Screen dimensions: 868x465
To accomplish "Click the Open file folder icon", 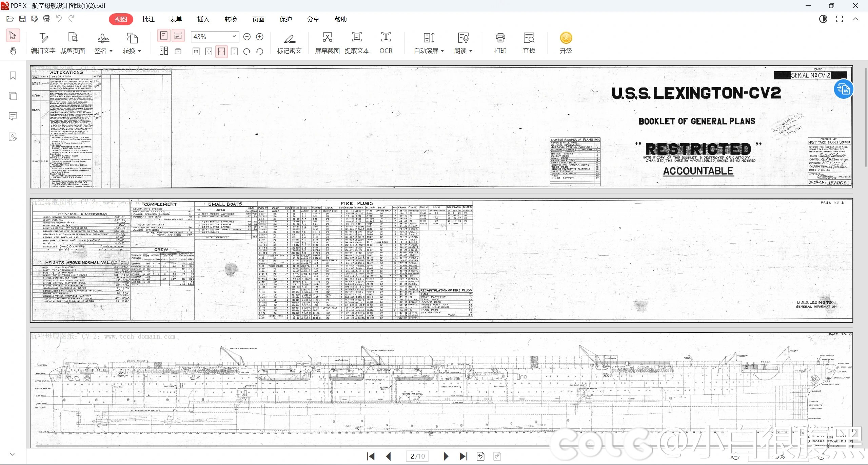I will (x=10, y=19).
